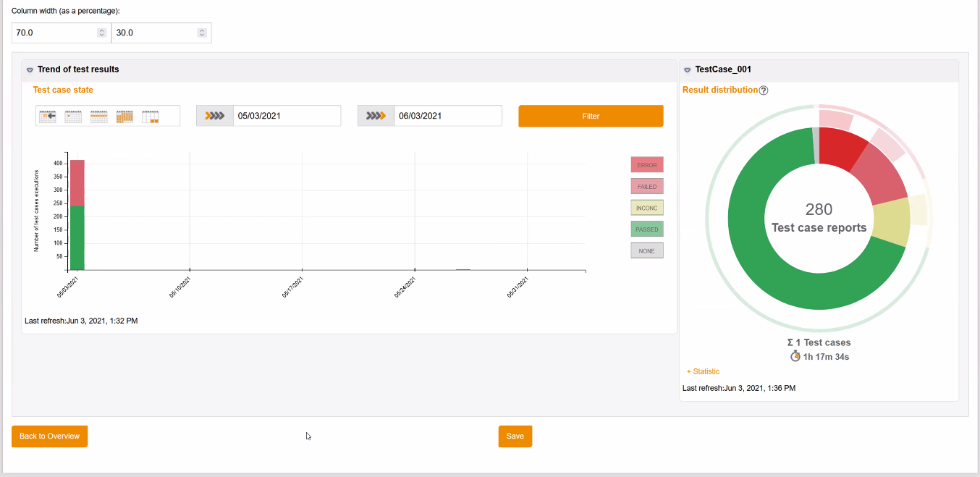The image size is (980, 477).
Task: Apply the date range with the Filter button
Action: [x=591, y=115]
